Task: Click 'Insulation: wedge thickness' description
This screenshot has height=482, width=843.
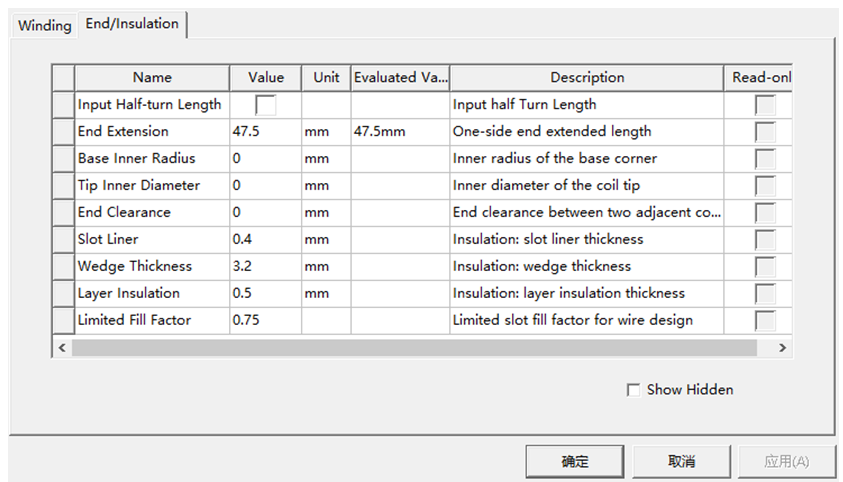Action: 587,266
